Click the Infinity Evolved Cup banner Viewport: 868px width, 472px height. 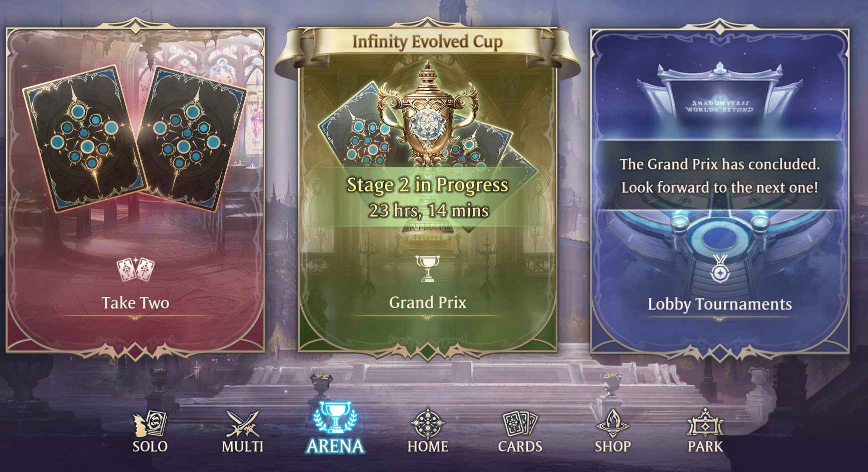point(428,41)
